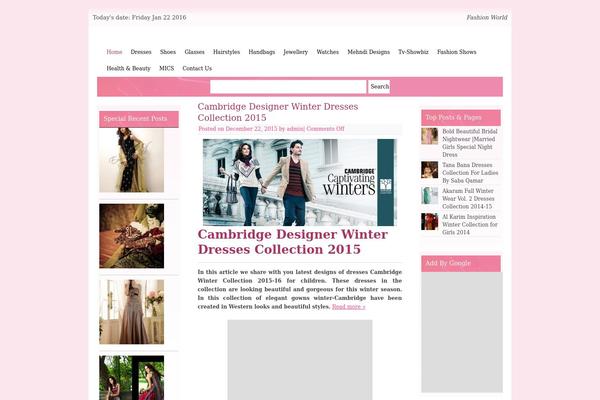Open the grey gown recent post thumbnail
Viewport: 600px width, 400px height.
tap(132, 312)
